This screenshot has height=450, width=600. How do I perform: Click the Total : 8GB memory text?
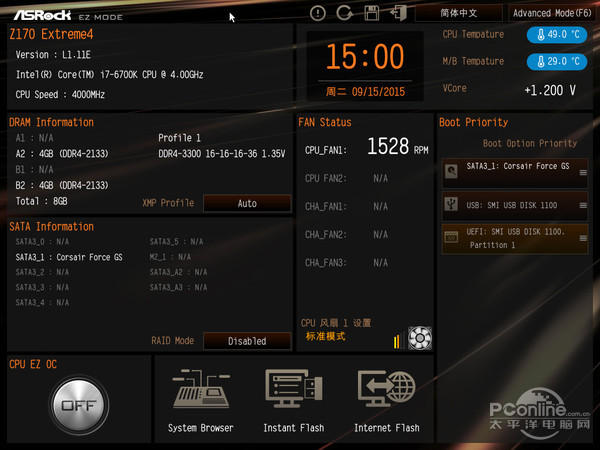coord(41,201)
